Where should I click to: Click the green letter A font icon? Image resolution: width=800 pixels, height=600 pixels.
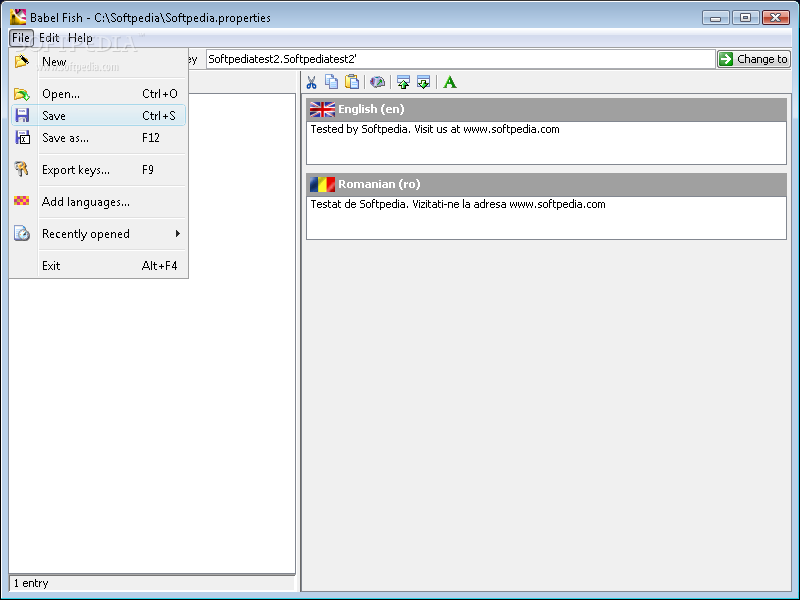pos(449,82)
